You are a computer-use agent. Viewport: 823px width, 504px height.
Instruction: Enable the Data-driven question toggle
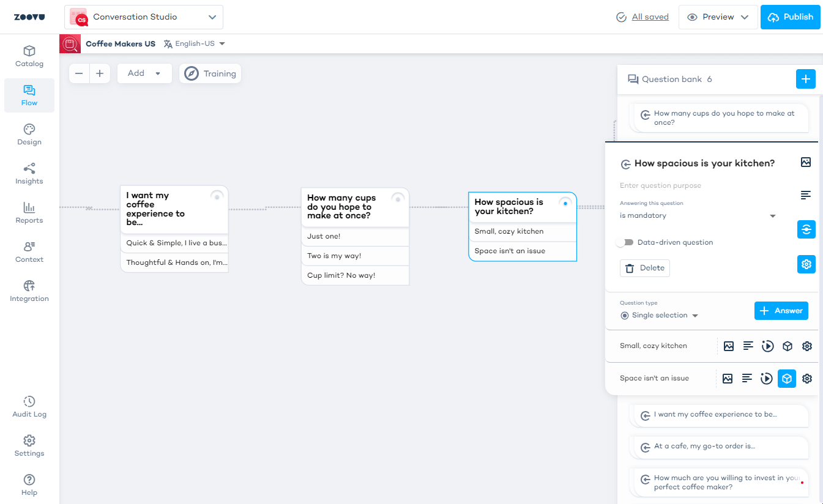625,243
